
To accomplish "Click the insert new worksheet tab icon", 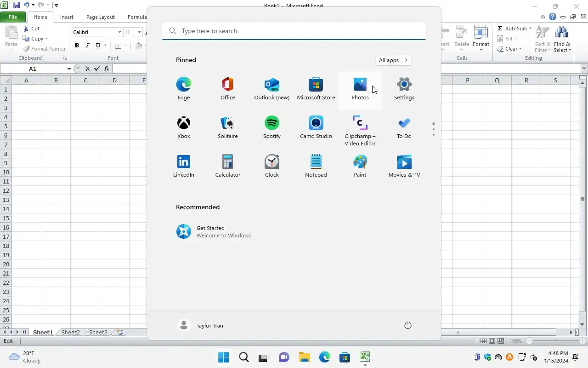I will coord(120,332).
